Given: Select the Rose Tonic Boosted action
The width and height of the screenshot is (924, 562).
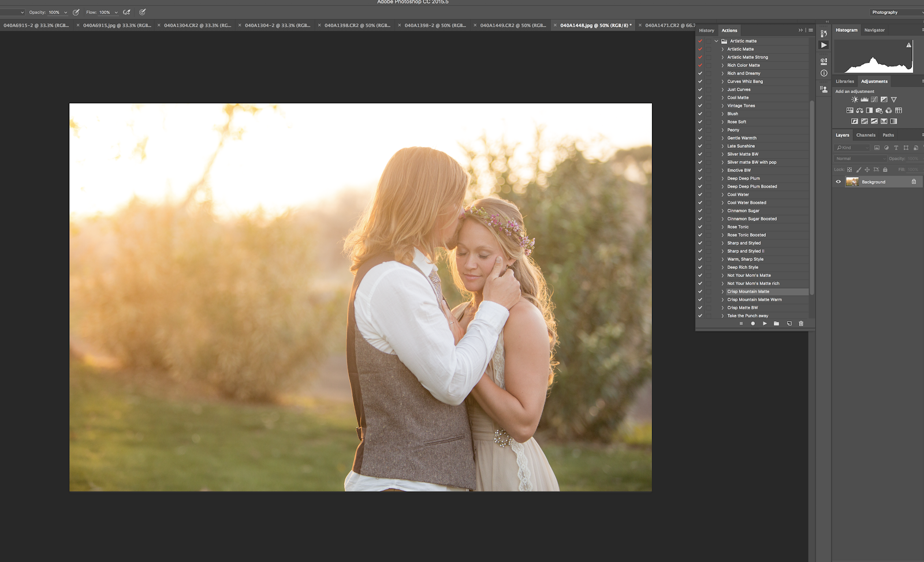Looking at the screenshot, I should [746, 235].
